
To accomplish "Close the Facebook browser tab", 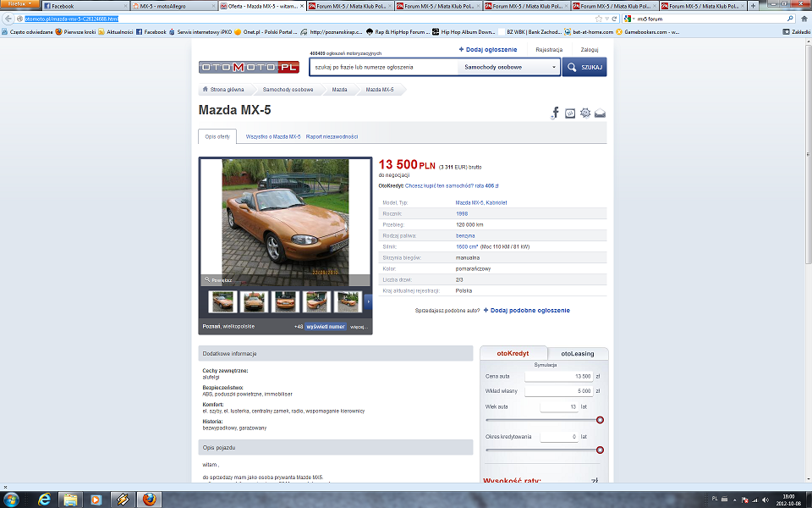I will 125,6.
